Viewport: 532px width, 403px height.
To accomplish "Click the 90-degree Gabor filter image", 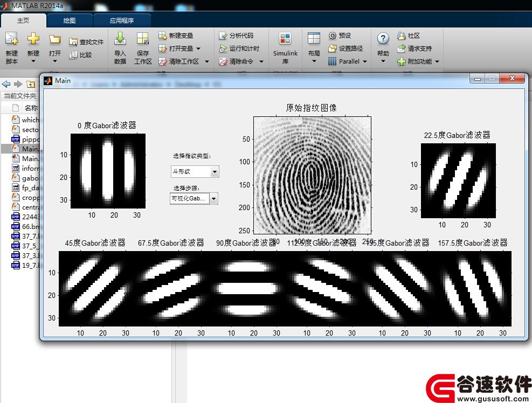I will pyautogui.click(x=247, y=289).
